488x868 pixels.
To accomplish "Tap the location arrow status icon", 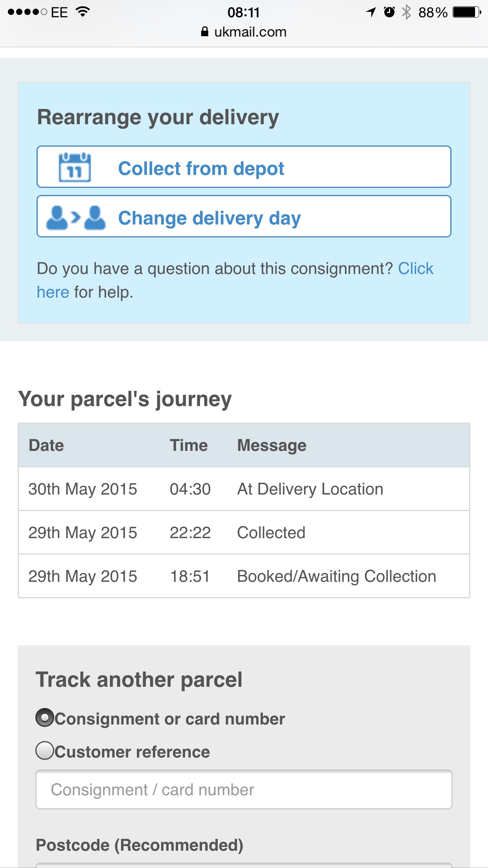I will [x=371, y=12].
